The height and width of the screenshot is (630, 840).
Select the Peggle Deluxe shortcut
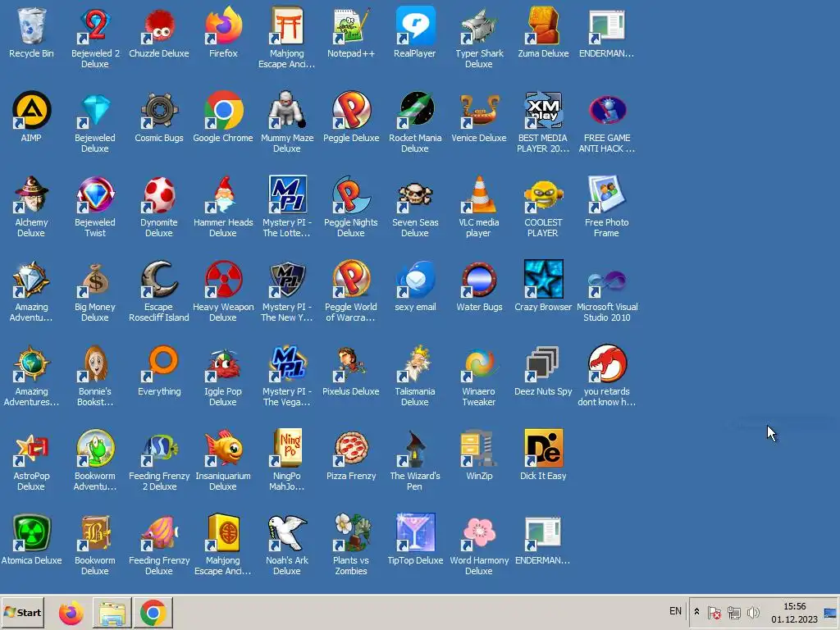[x=351, y=110]
